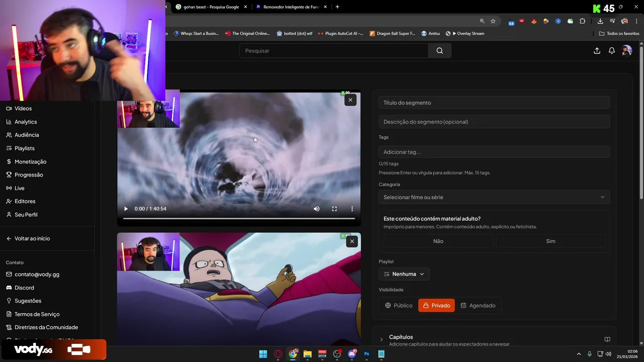Open Seu Perfil in the sidebar
Image resolution: width=644 pixels, height=362 pixels.
coord(22,215)
